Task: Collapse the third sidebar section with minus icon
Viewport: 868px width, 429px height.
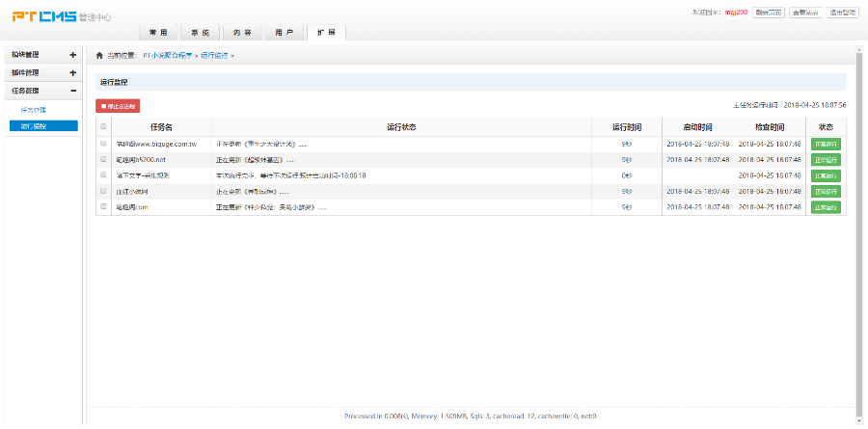Action: [73, 91]
